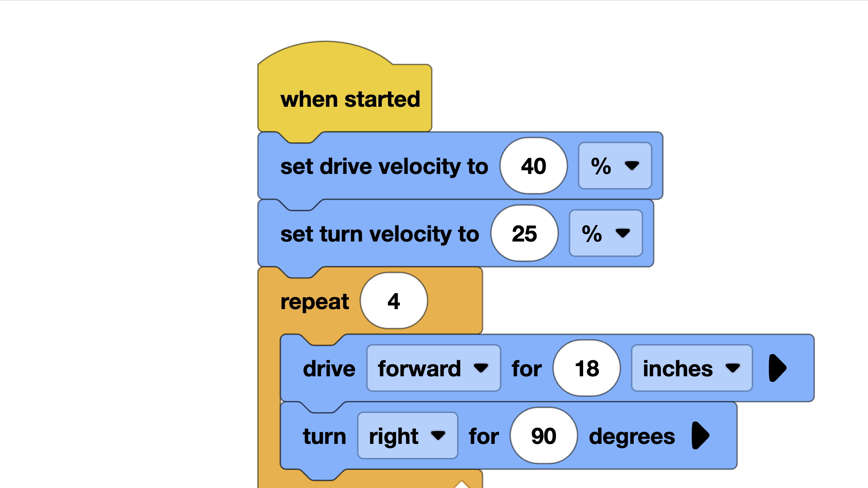Open the right direction dropdown on turn block
This screenshot has height=488, width=868.
click(407, 436)
